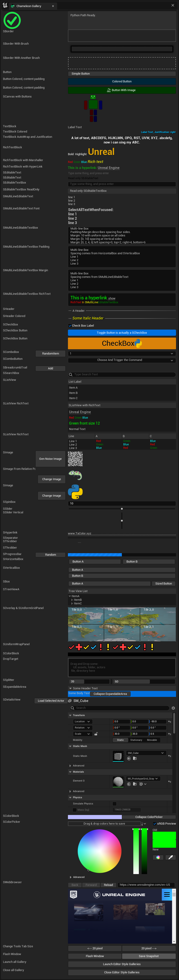
Task: Click the Type Search Text field
Action: coord(122,374)
